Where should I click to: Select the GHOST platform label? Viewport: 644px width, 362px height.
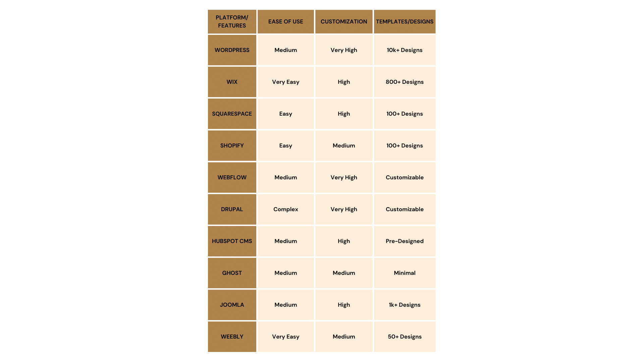tap(232, 273)
